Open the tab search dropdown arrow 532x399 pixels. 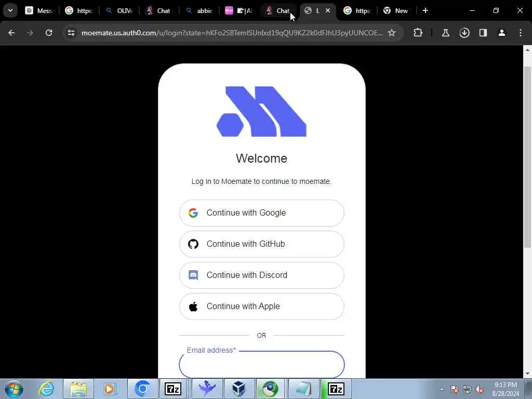click(x=10, y=10)
